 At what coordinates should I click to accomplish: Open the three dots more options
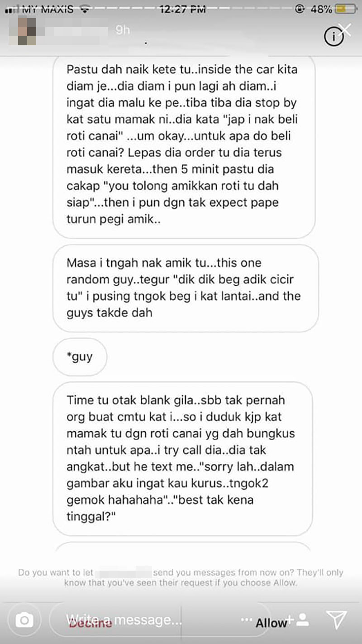point(247,619)
